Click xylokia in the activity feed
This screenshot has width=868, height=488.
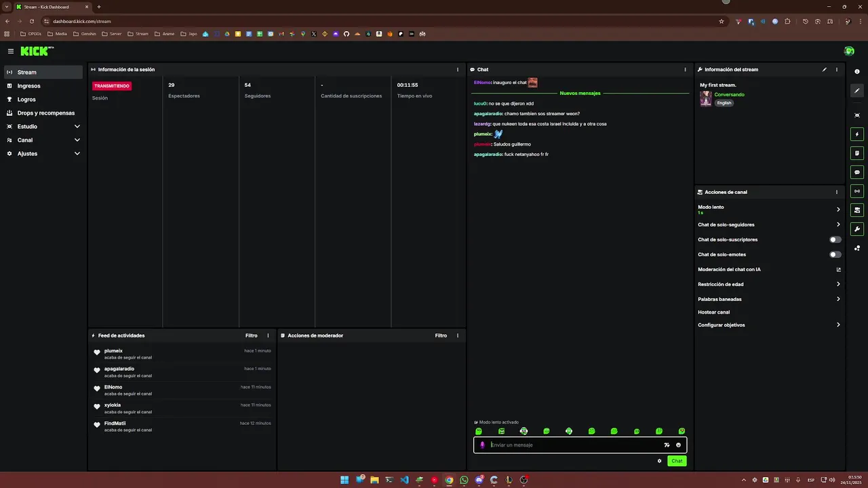point(113,405)
